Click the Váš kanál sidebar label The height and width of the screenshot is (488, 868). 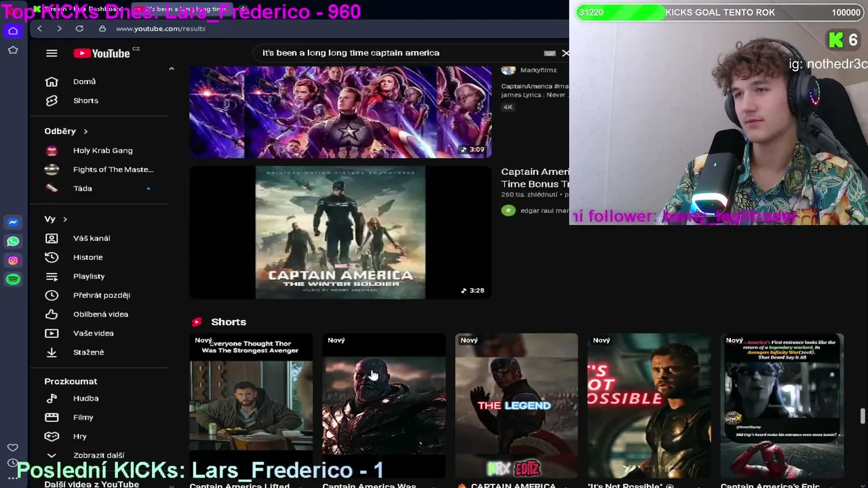(x=92, y=239)
